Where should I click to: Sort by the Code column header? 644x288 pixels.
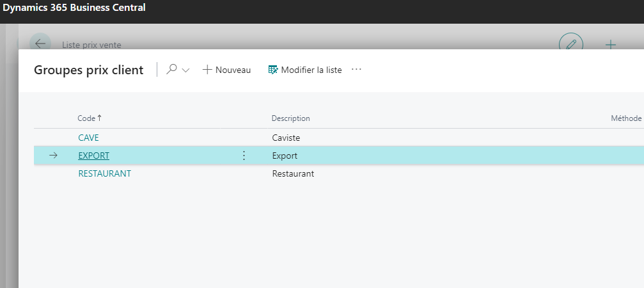pos(90,118)
